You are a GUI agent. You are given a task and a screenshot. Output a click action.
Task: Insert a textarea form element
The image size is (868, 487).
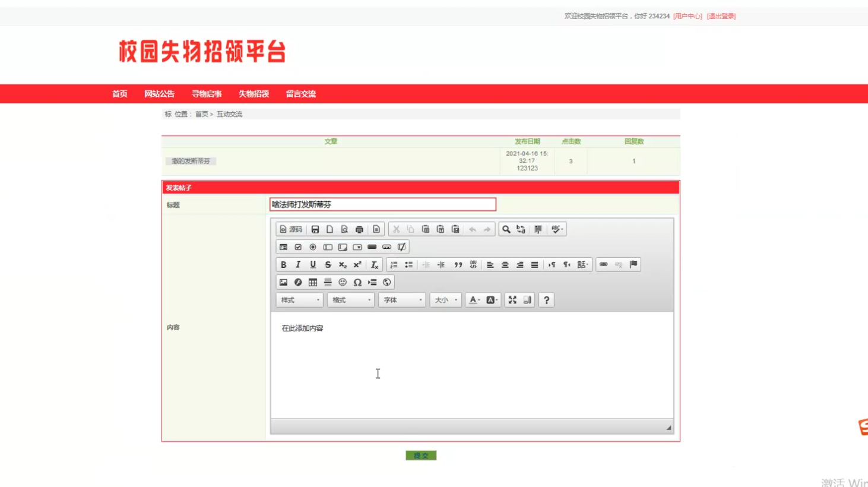point(343,247)
